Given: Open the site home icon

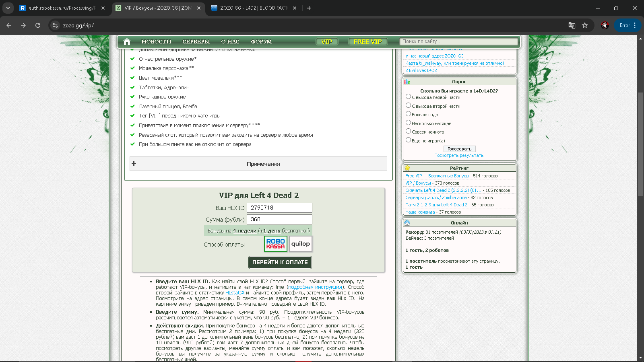Looking at the screenshot, I should [x=127, y=41].
